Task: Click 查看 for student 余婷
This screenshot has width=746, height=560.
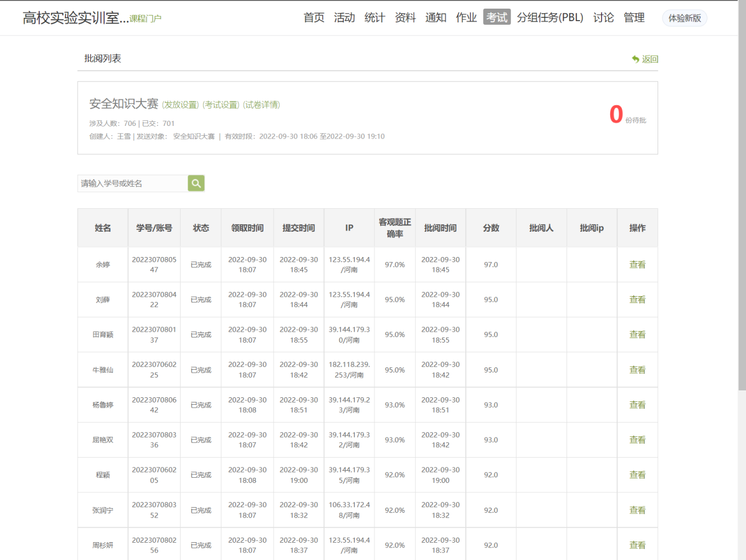Action: coord(637,264)
